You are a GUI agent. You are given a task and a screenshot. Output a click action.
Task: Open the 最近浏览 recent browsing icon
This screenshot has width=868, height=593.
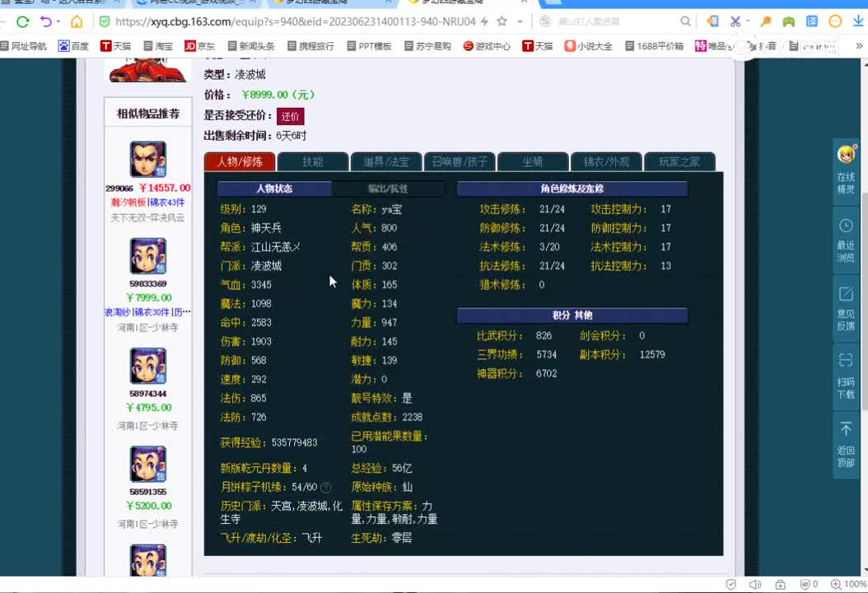click(846, 239)
